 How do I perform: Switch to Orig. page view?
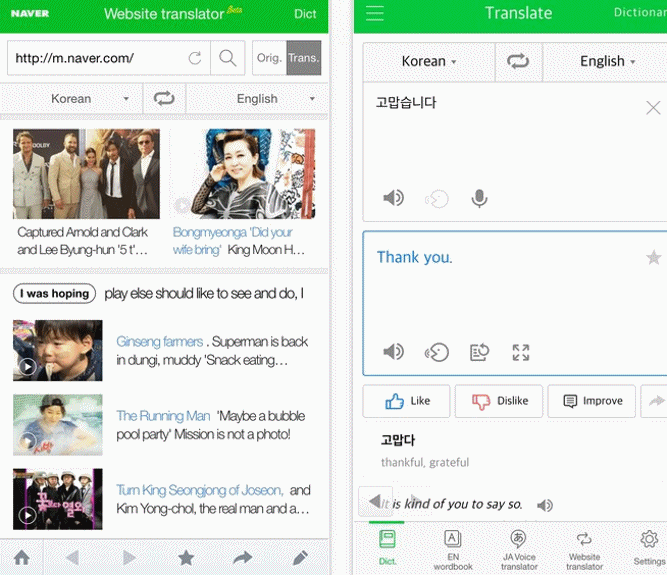point(269,58)
